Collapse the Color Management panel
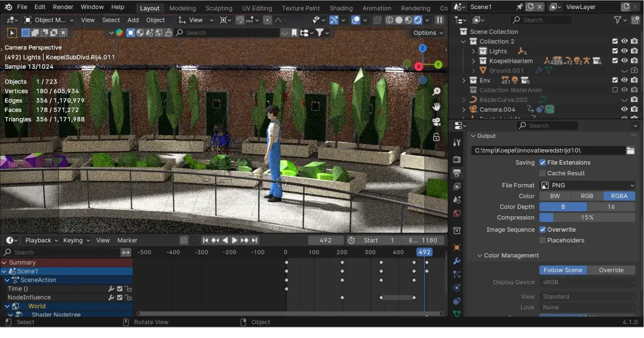The height and width of the screenshot is (338, 644). (479, 255)
